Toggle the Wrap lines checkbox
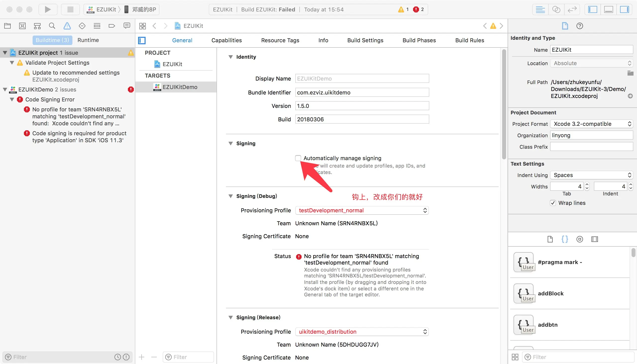The image size is (637, 364). click(x=553, y=203)
